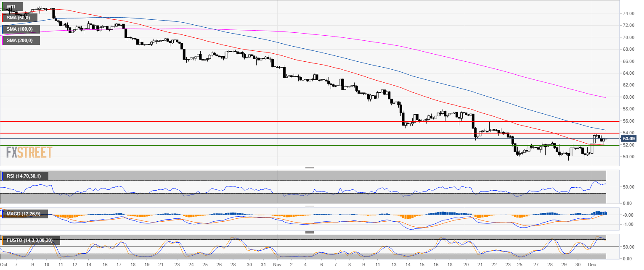Viewport: 644px width, 270px height.
Task: Click the orange color marker beside FUSTO label
Action: coord(3,240)
